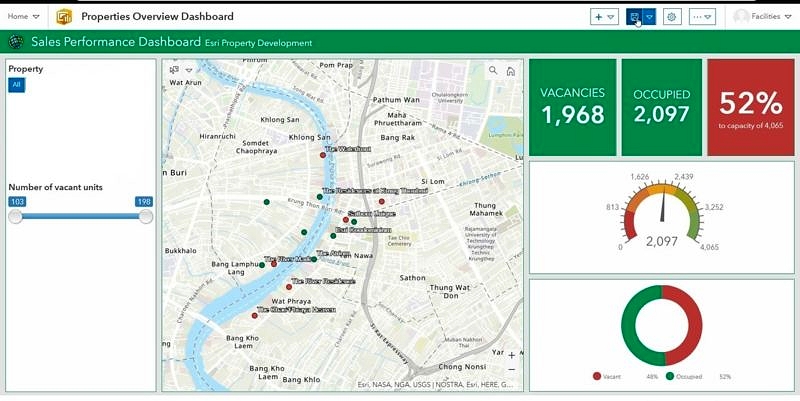Image resolution: width=800 pixels, height=401 pixels.
Task: Click gauge label 3,252
Action: 714,207
